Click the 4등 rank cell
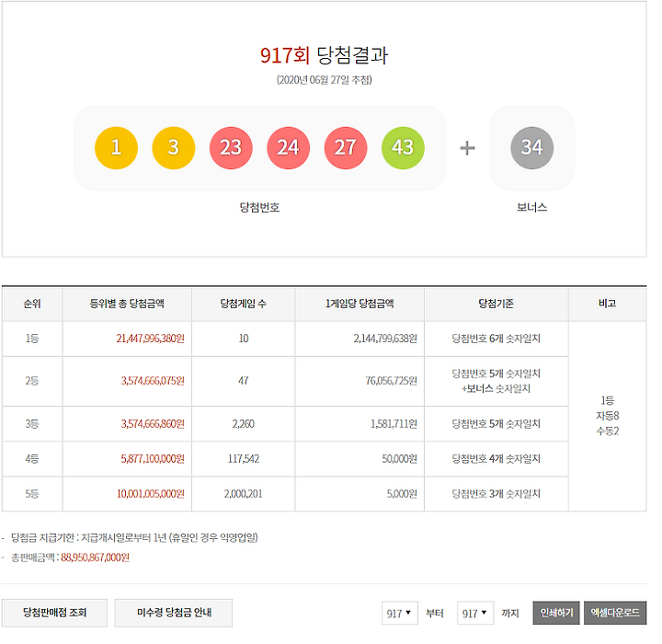Viewport: 662px width, 644px height. (x=32, y=459)
